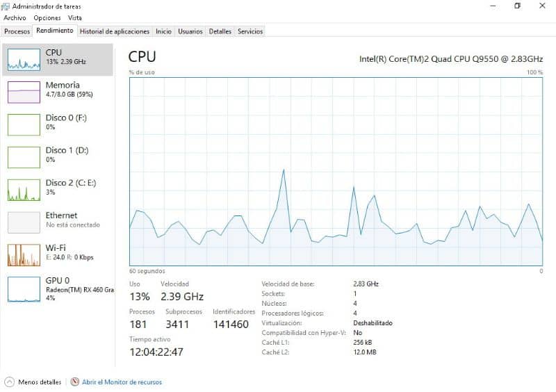Switch to the Procesos tab
556x392 pixels.
pyautogui.click(x=17, y=31)
